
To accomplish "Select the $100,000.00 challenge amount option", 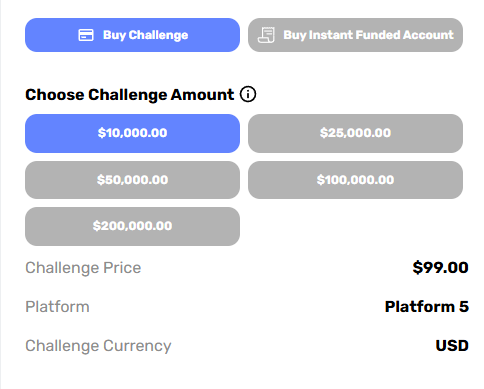I will tap(355, 180).
